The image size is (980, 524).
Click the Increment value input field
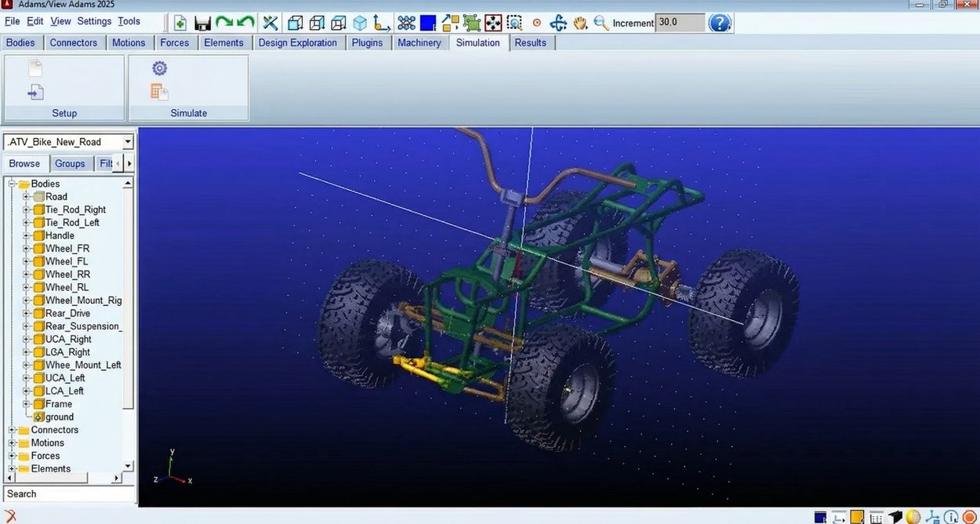coord(679,23)
